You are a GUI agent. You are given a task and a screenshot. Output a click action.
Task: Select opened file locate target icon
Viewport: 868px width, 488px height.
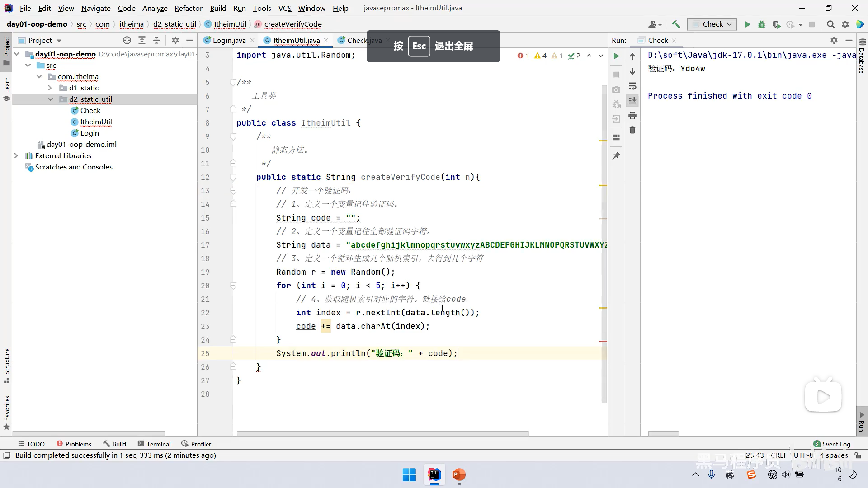point(127,40)
